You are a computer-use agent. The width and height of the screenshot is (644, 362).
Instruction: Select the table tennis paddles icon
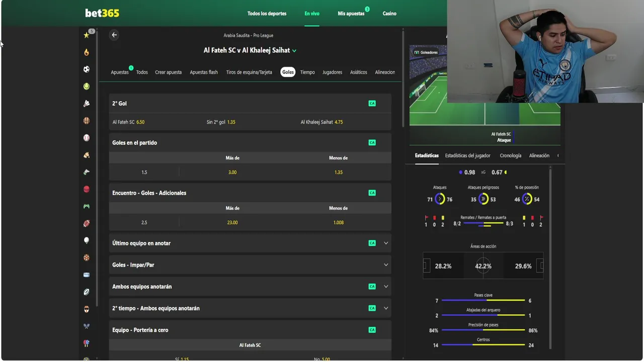[x=87, y=343]
